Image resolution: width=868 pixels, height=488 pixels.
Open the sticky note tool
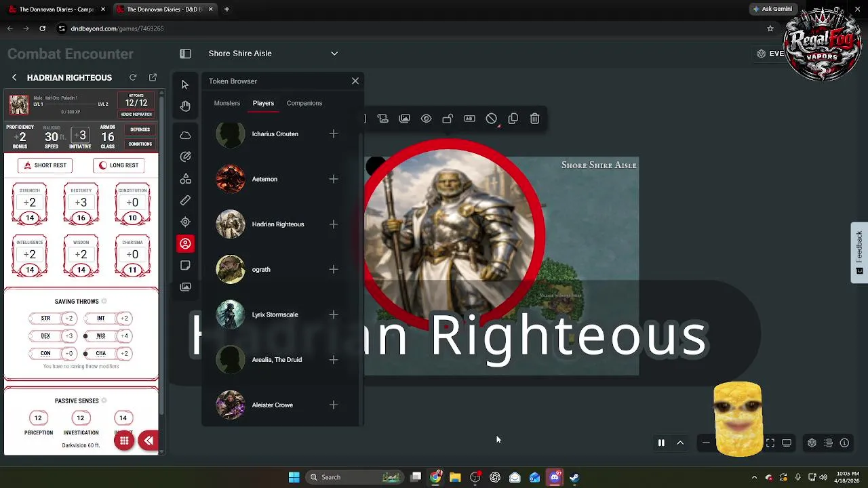pyautogui.click(x=185, y=265)
